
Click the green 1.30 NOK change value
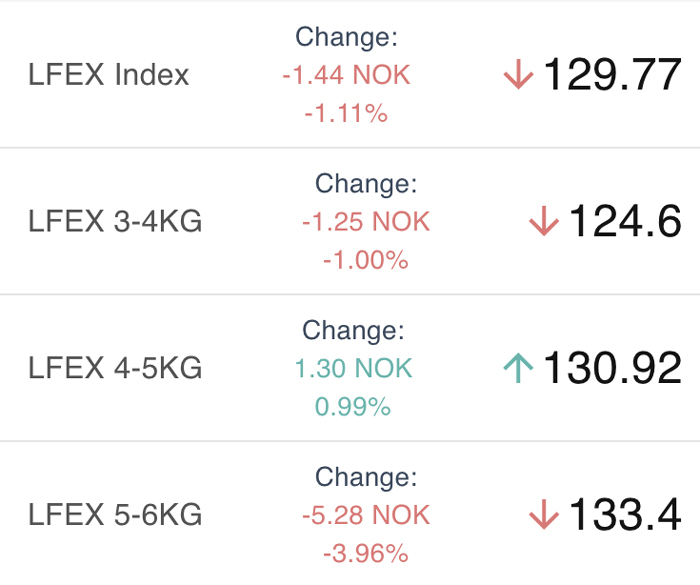[x=353, y=368]
